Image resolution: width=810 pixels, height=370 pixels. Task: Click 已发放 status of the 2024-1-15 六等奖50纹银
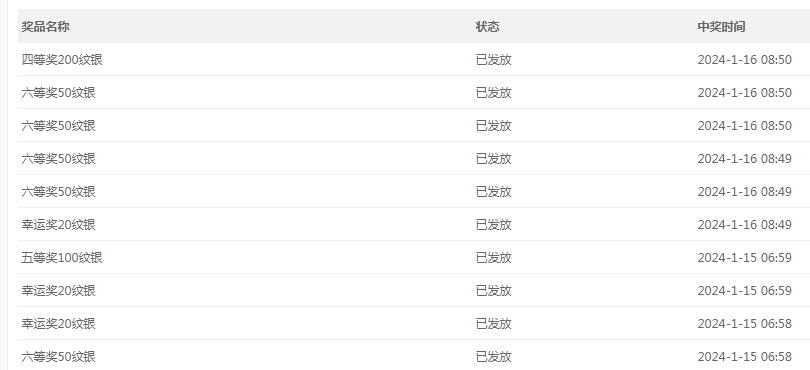(493, 357)
